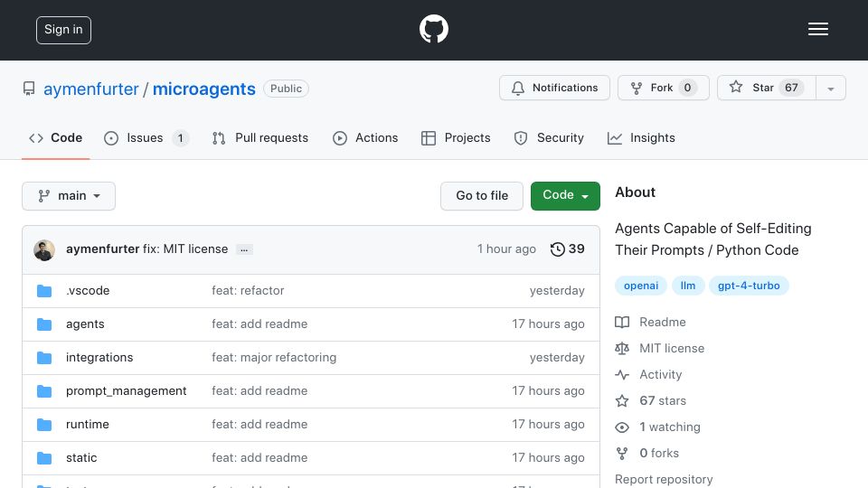The height and width of the screenshot is (488, 868).
Task: Select the llm topic tag
Action: point(687,286)
